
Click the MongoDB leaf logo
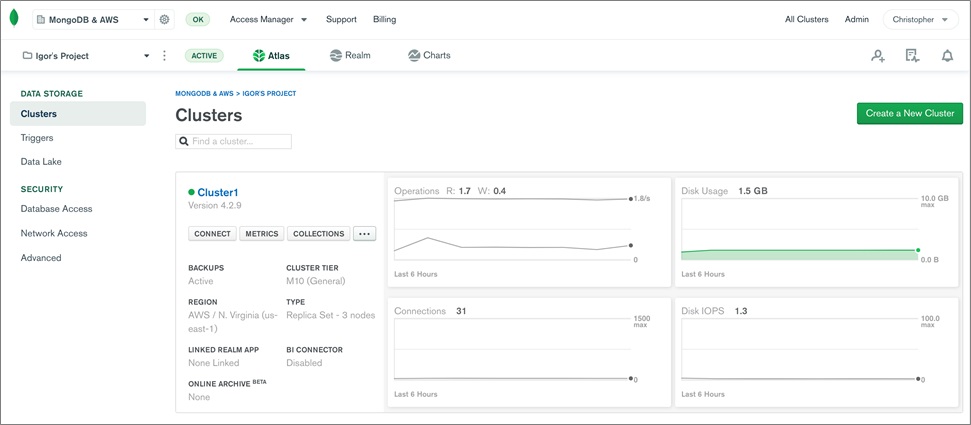[14, 19]
